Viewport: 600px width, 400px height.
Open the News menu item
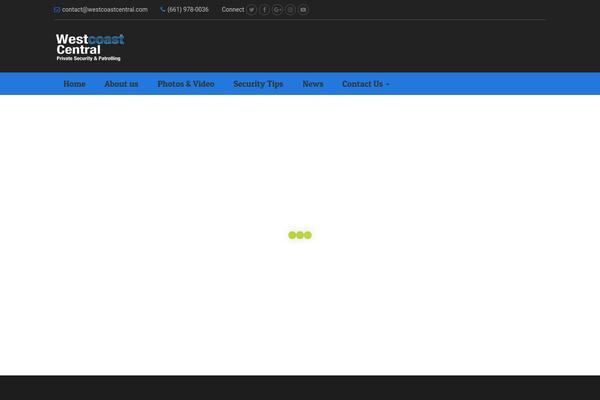point(313,84)
